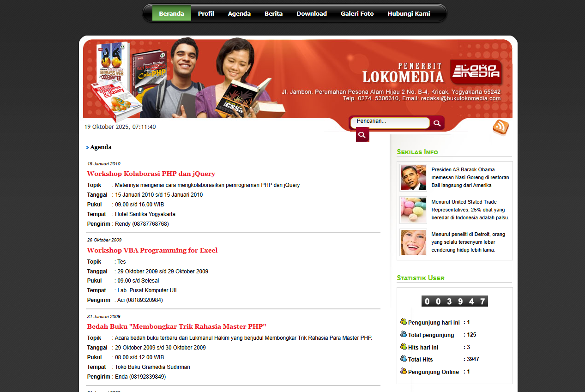The width and height of the screenshot is (585, 392).
Task: Go to the Beranda menu tab
Action: 172,13
